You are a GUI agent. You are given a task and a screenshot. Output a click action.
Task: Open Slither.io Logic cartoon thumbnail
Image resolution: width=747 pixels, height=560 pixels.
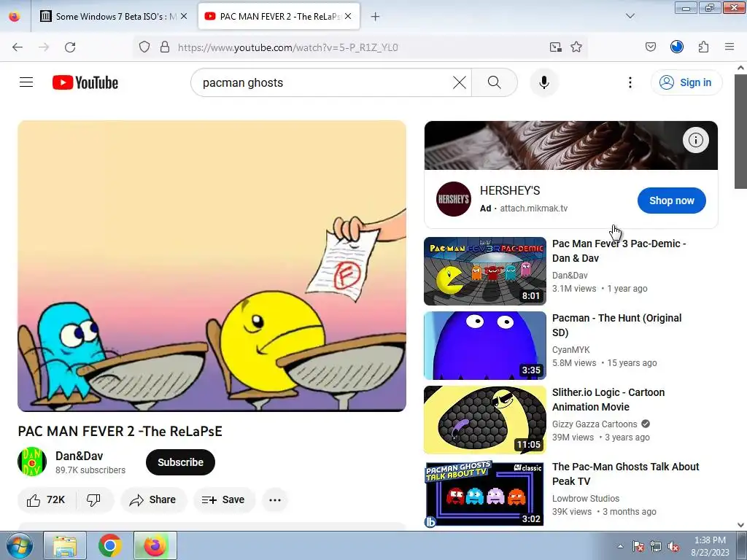point(485,419)
